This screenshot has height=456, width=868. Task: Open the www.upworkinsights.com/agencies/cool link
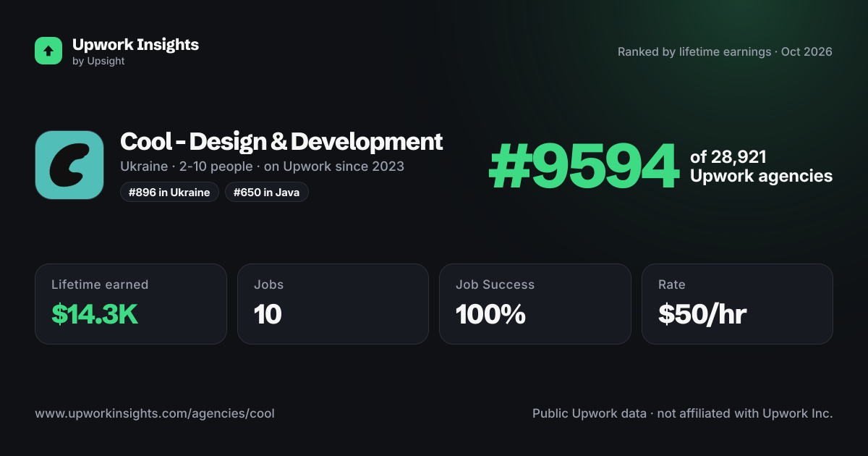pos(155,413)
